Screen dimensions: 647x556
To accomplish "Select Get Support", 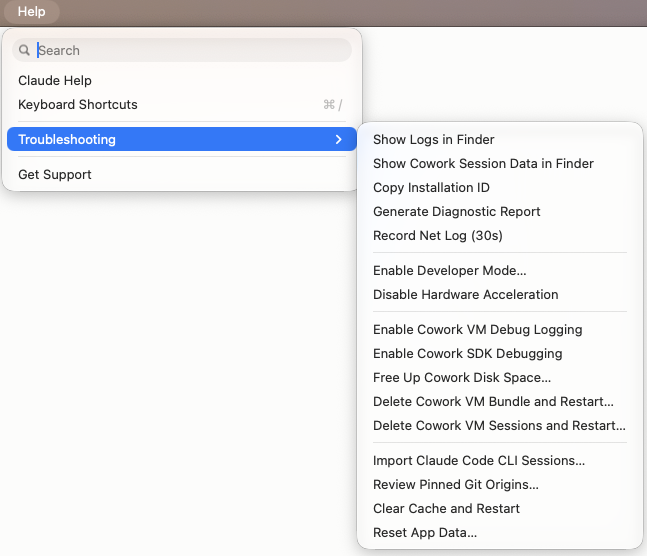I will tap(182, 175).
